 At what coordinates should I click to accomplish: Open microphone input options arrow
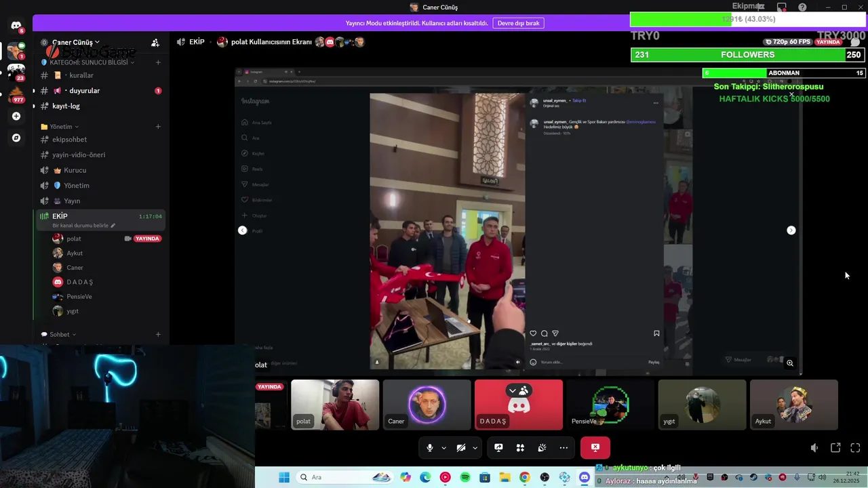click(x=443, y=447)
